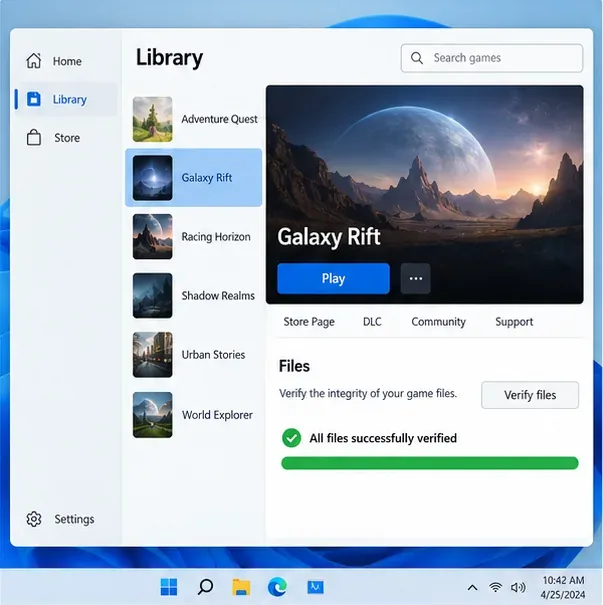This screenshot has width=603, height=605.
Task: Open the Store shopping bag icon
Action: coord(34,137)
